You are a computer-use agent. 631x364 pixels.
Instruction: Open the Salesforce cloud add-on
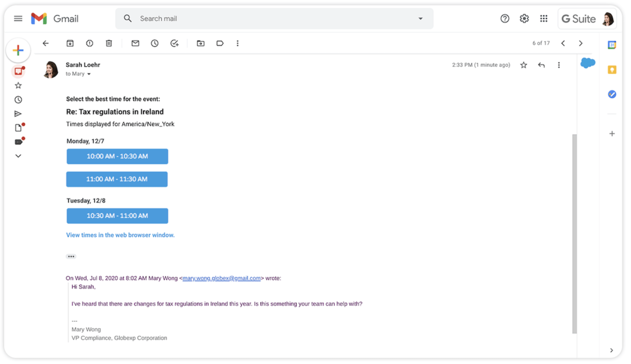click(588, 63)
